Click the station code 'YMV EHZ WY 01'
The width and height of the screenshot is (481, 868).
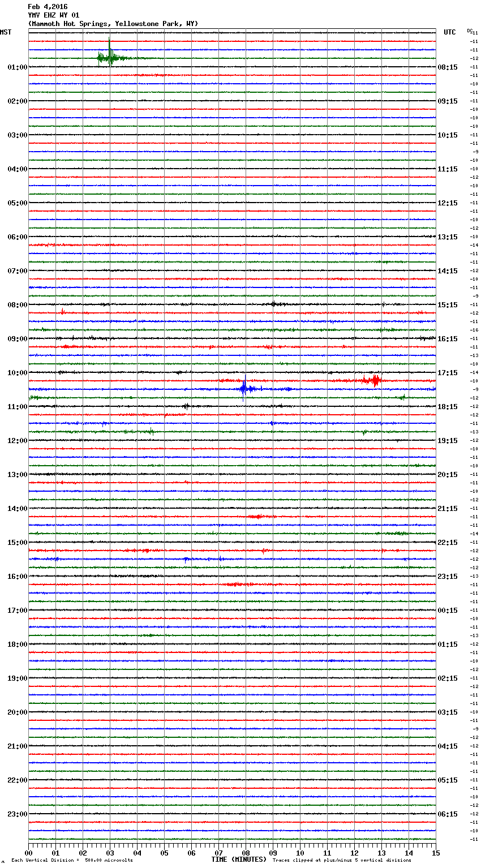tap(54, 15)
